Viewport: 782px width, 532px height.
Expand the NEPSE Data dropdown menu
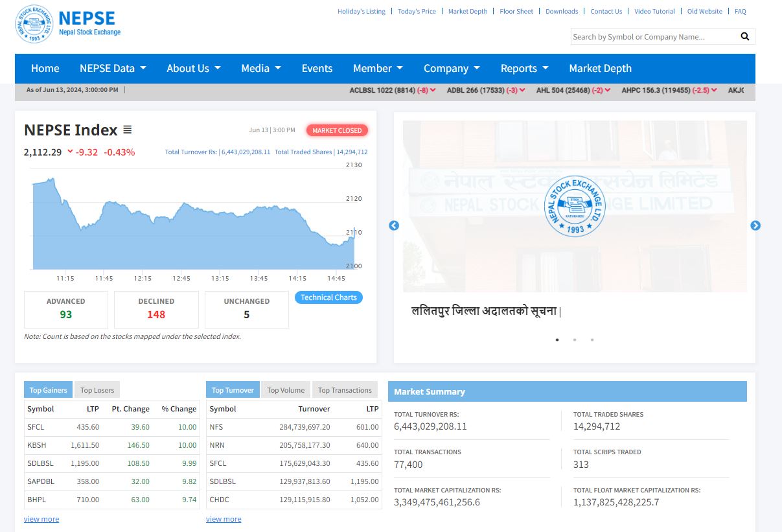(113, 68)
